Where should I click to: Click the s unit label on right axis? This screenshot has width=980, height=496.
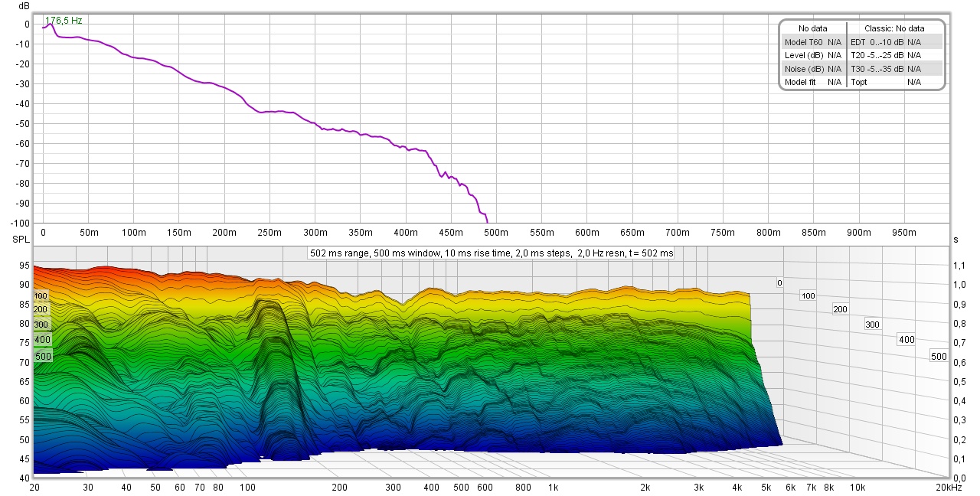click(956, 240)
